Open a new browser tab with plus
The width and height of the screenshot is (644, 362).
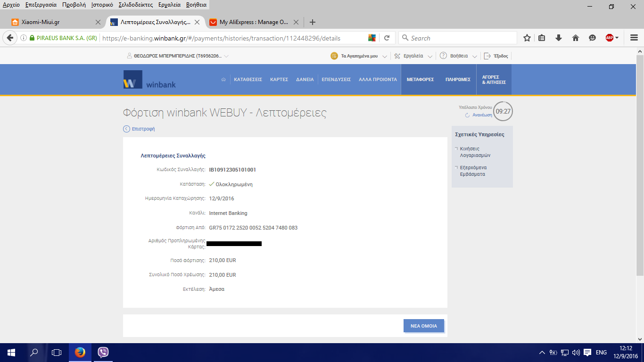click(x=312, y=22)
